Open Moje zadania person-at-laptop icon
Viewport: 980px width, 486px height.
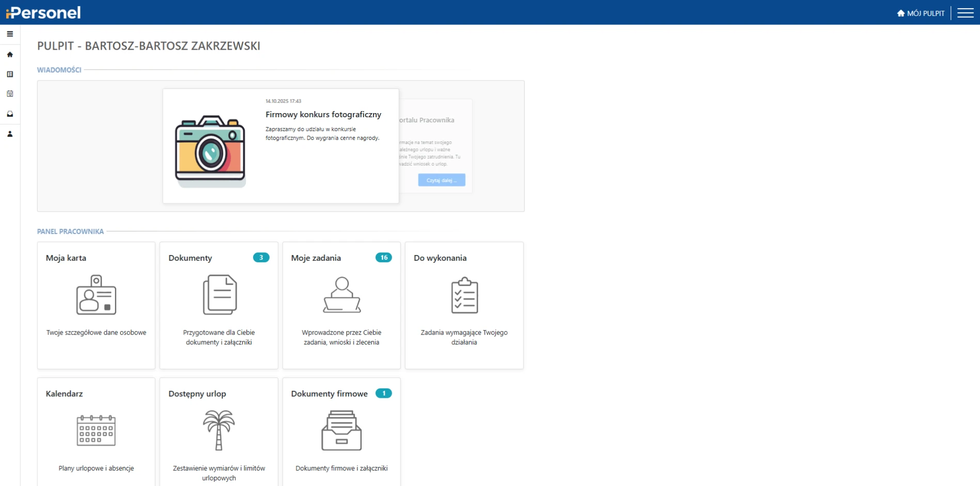342,295
